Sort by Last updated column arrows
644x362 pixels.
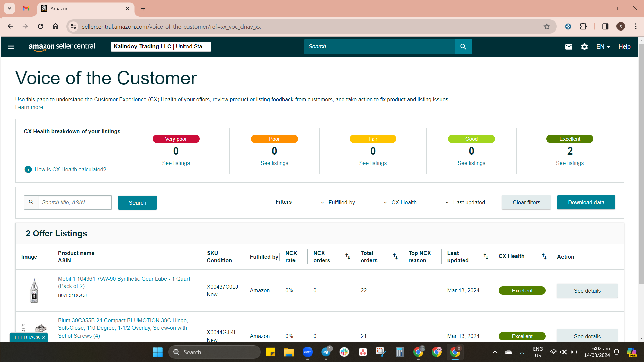pos(486,256)
